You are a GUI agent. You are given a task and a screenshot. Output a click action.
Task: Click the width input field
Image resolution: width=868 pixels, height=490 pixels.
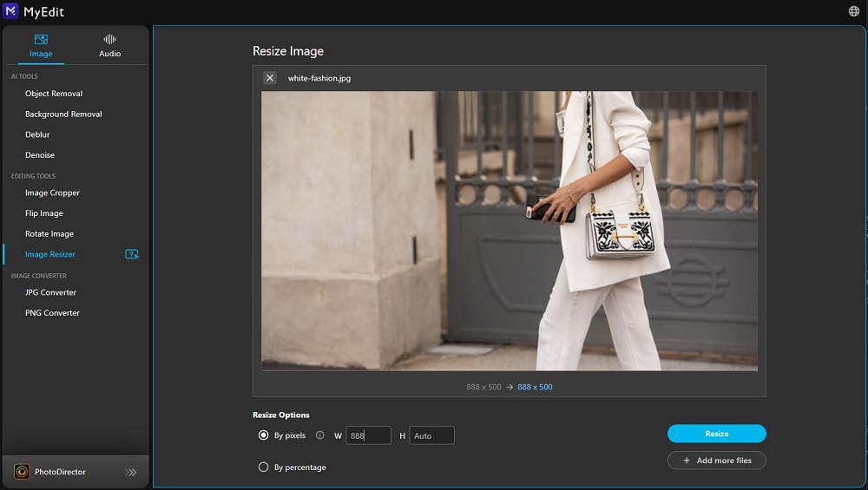tap(368, 435)
